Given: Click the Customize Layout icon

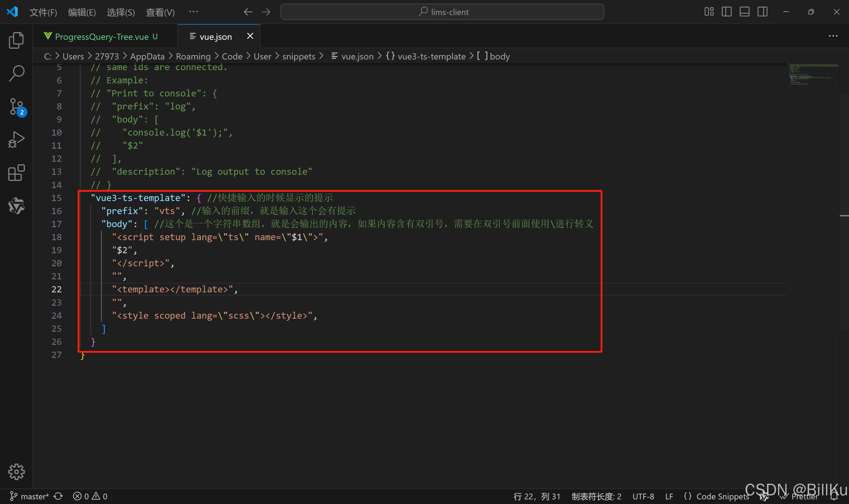Looking at the screenshot, I should 709,12.
